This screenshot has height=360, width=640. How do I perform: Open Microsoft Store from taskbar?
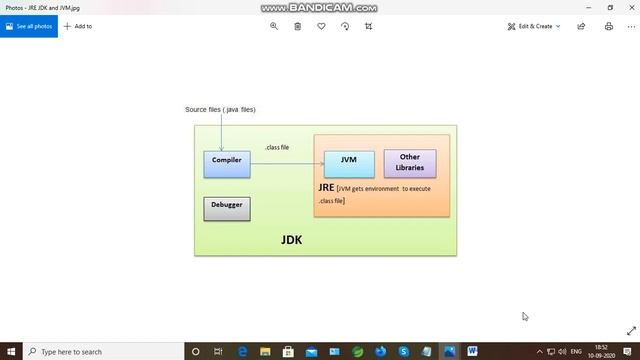click(288, 351)
